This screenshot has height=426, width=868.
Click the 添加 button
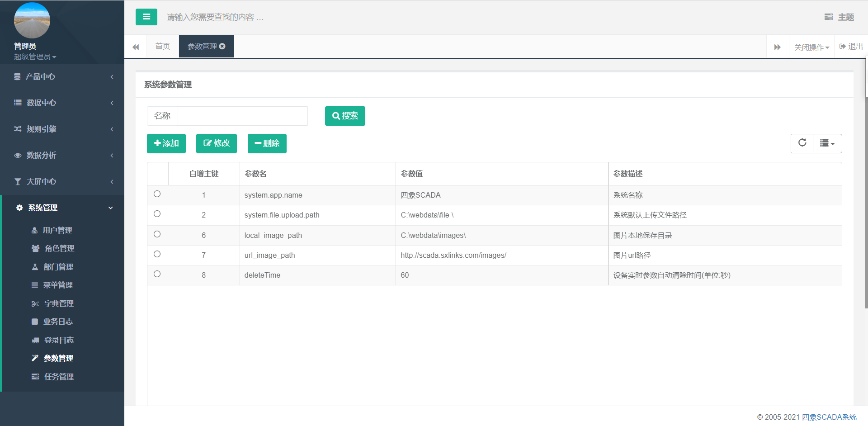coord(166,144)
